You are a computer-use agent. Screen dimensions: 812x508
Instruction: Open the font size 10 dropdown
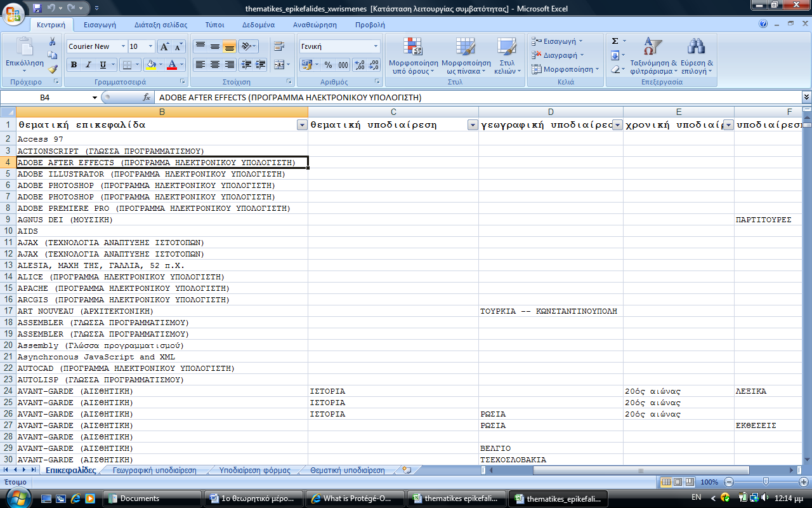coord(150,46)
